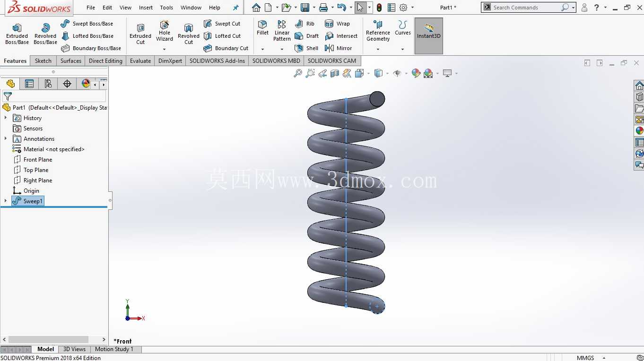This screenshot has height=361, width=644.
Task: Open DimXpertManager panel tab
Action: pyautogui.click(x=67, y=84)
